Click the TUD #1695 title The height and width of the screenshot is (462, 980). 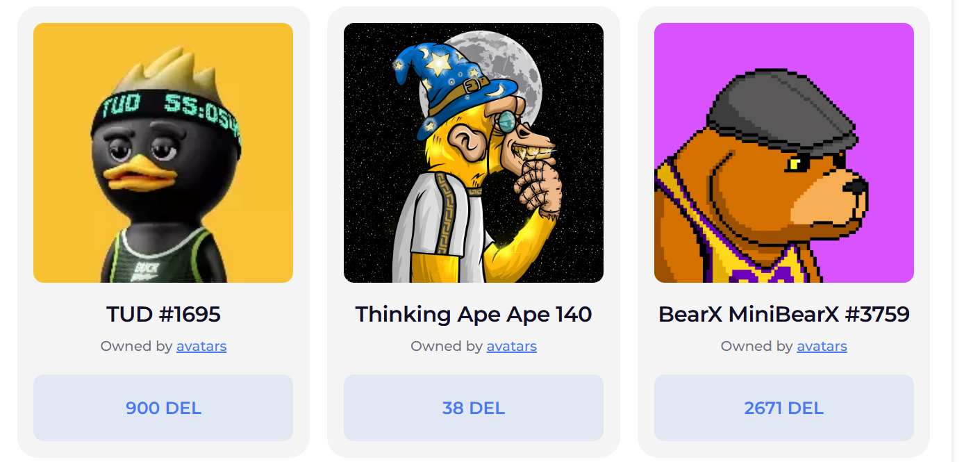tap(163, 314)
